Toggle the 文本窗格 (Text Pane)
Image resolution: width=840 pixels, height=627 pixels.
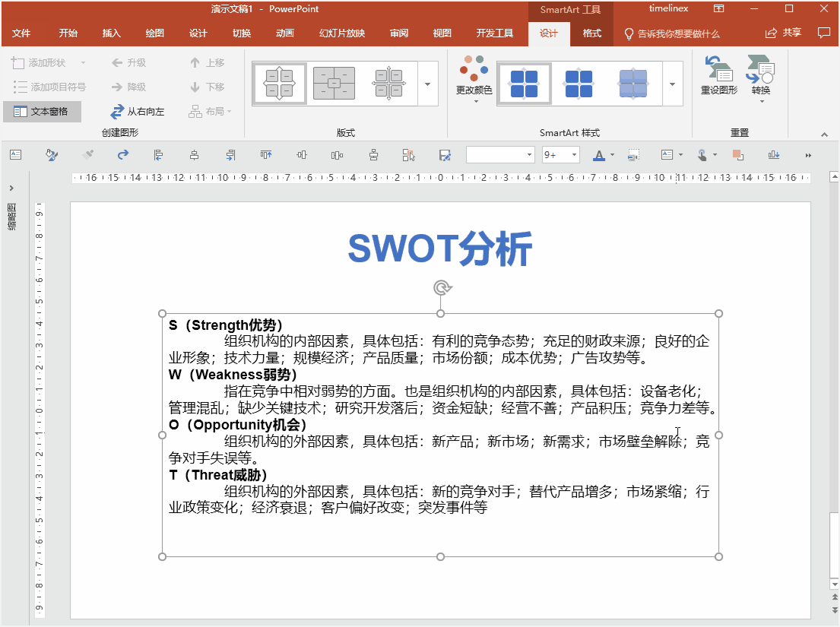tap(42, 112)
